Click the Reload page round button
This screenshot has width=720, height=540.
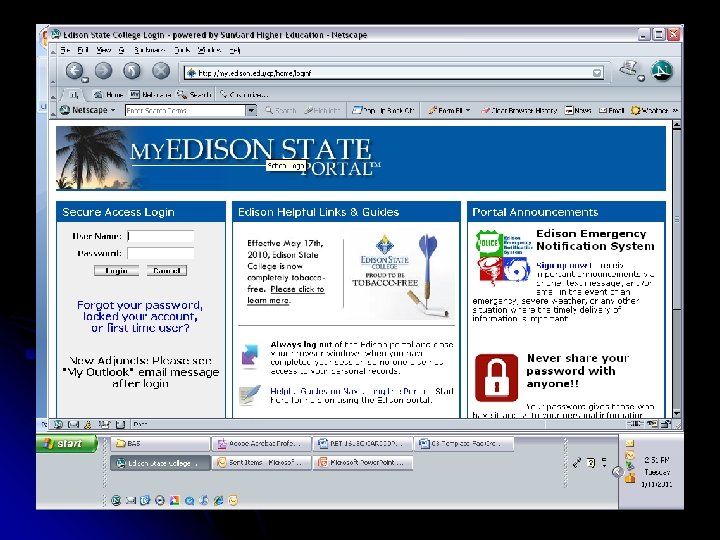132,70
